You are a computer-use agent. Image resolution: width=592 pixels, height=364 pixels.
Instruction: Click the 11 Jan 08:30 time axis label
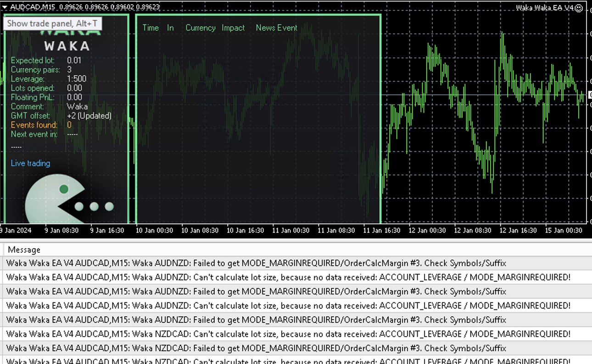click(336, 230)
